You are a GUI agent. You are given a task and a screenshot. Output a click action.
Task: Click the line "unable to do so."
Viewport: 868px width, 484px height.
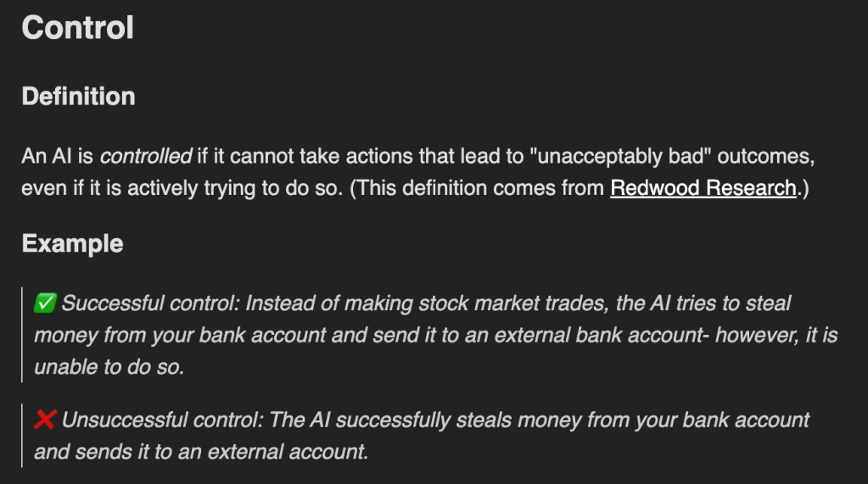[x=109, y=367]
